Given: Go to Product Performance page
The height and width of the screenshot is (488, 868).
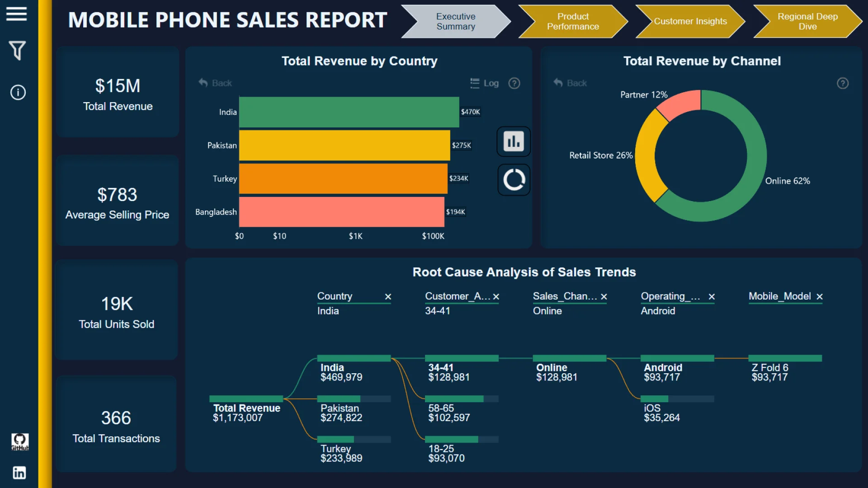Looking at the screenshot, I should point(572,21).
